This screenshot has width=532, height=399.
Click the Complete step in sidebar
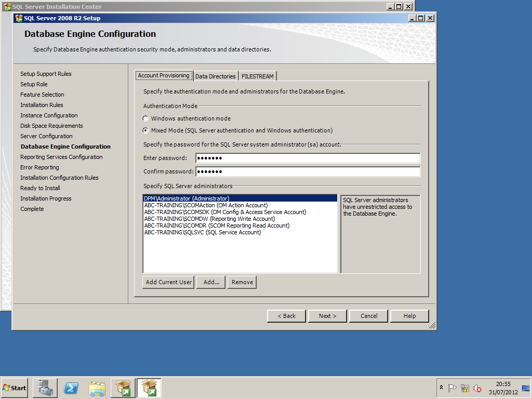(32, 209)
